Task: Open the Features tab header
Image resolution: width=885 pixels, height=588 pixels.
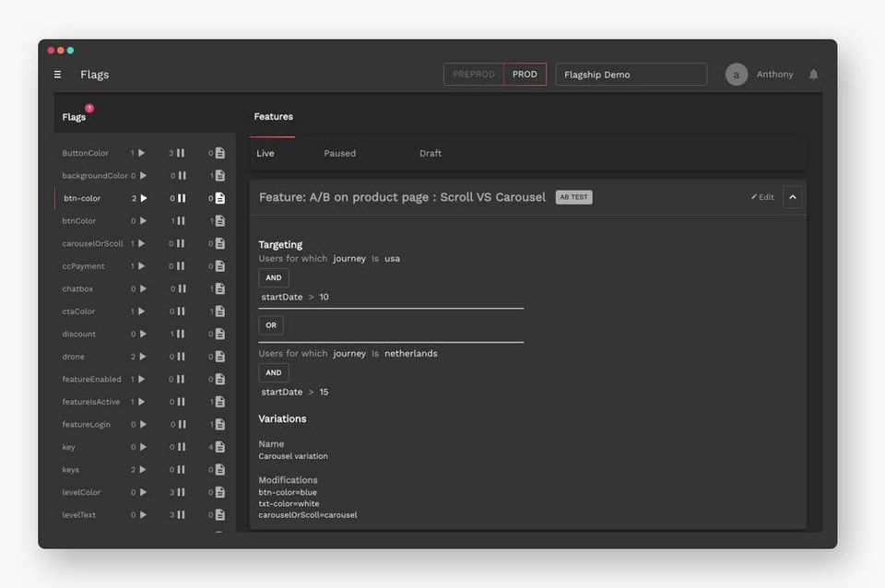Action: pos(273,116)
